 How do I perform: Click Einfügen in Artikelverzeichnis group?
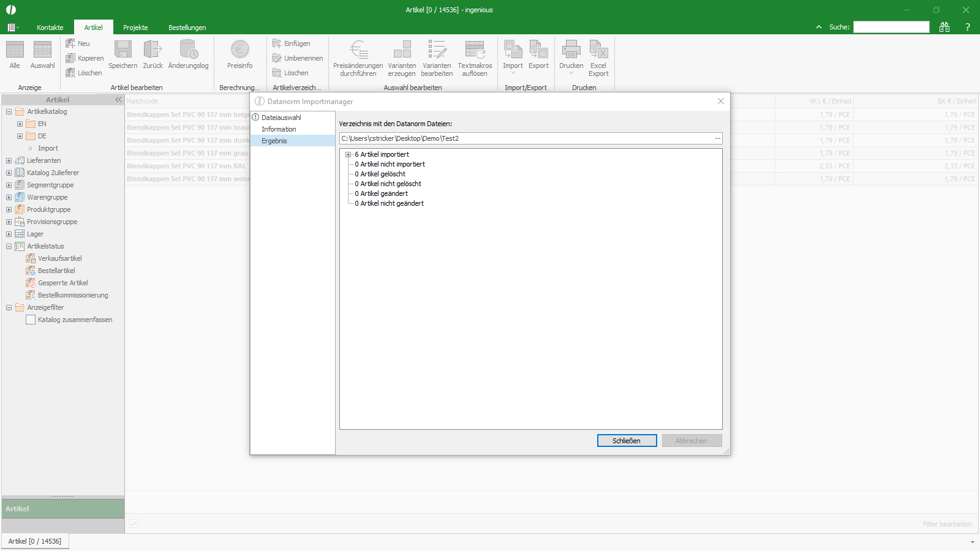[292, 43]
